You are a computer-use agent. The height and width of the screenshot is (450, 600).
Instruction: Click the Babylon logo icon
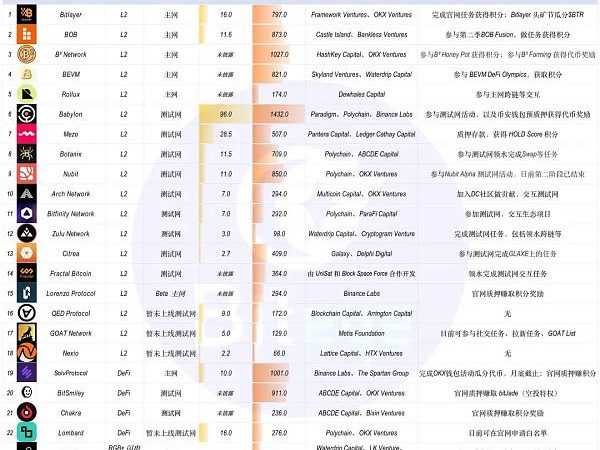27,114
